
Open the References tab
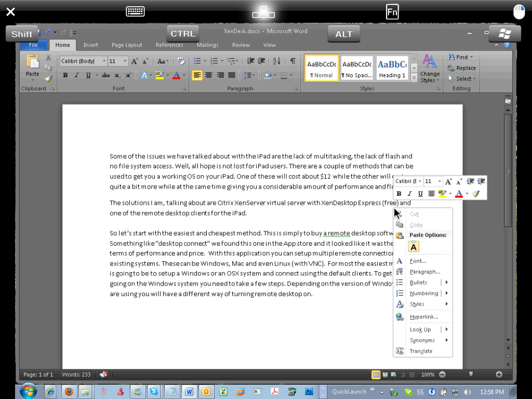tap(169, 45)
